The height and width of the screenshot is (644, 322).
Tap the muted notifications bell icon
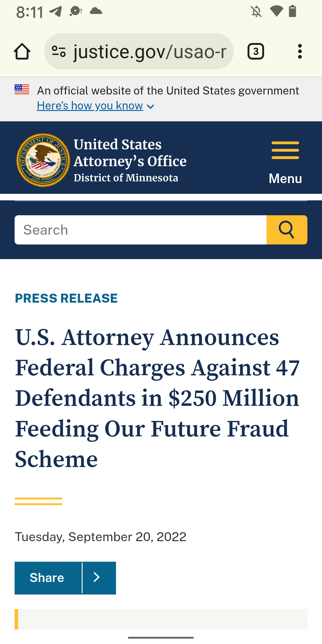(x=256, y=12)
